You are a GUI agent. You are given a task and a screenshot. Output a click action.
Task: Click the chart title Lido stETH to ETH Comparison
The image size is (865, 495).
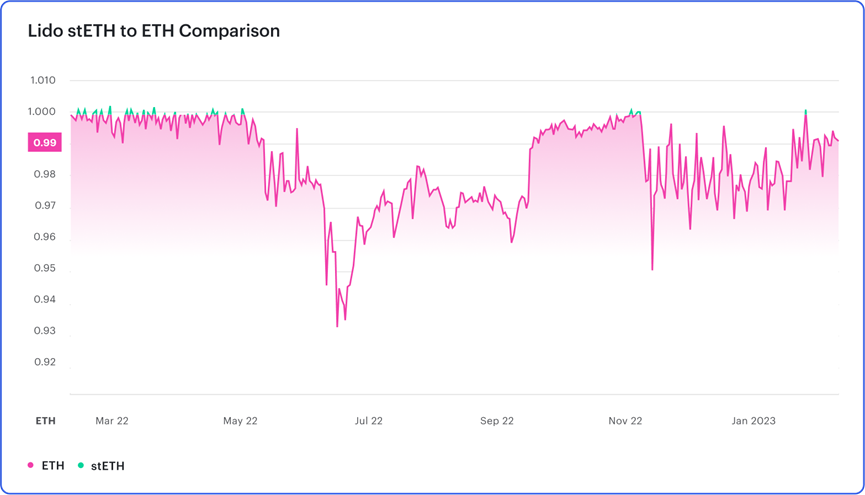(x=154, y=31)
